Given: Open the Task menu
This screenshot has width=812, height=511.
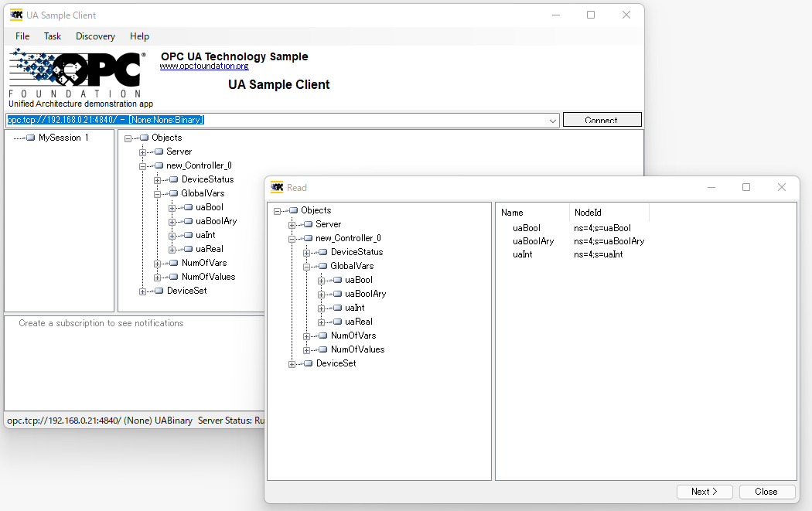Looking at the screenshot, I should tap(53, 36).
